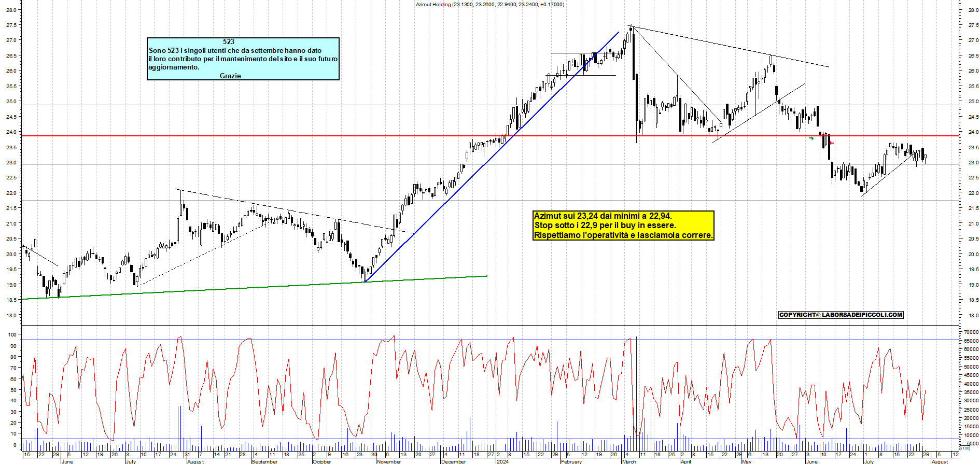
Task: Click the 18.0 price label on right axis
Action: pyautogui.click(x=973, y=315)
